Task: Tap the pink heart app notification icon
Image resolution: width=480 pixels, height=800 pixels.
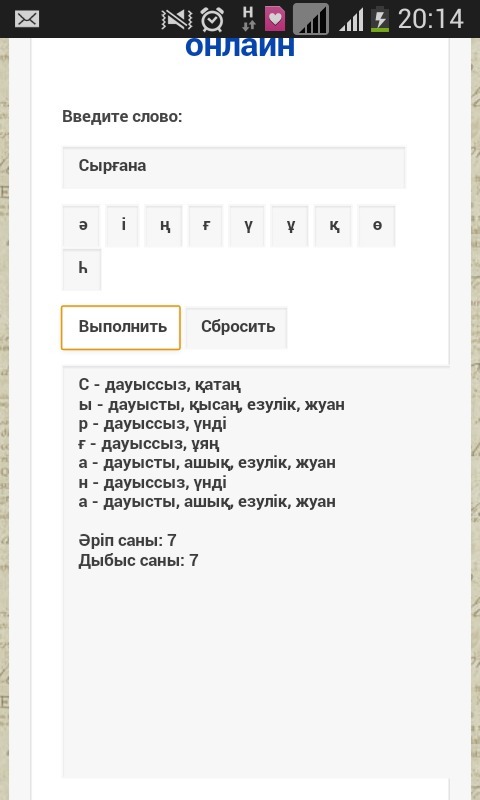Action: tap(275, 19)
